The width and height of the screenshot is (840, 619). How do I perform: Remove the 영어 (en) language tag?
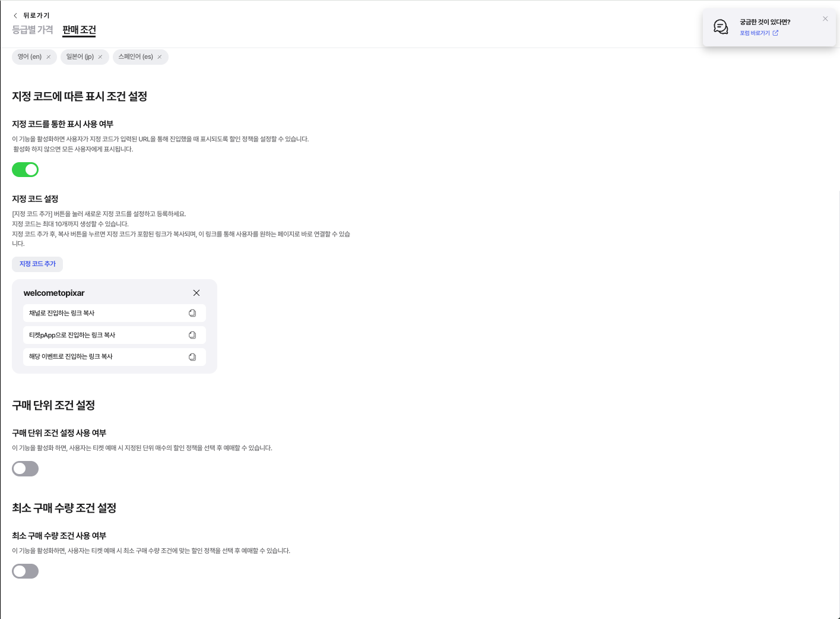point(49,57)
